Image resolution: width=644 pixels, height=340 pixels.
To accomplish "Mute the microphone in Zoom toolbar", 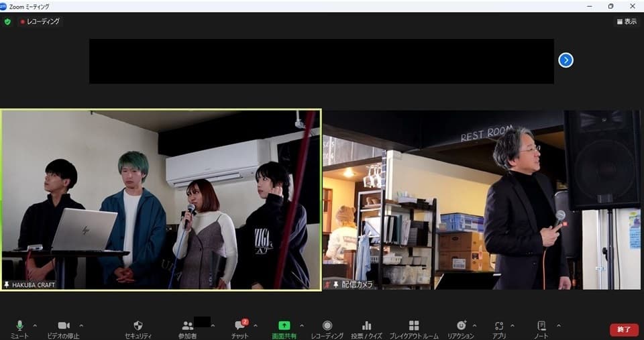I will (x=19, y=329).
